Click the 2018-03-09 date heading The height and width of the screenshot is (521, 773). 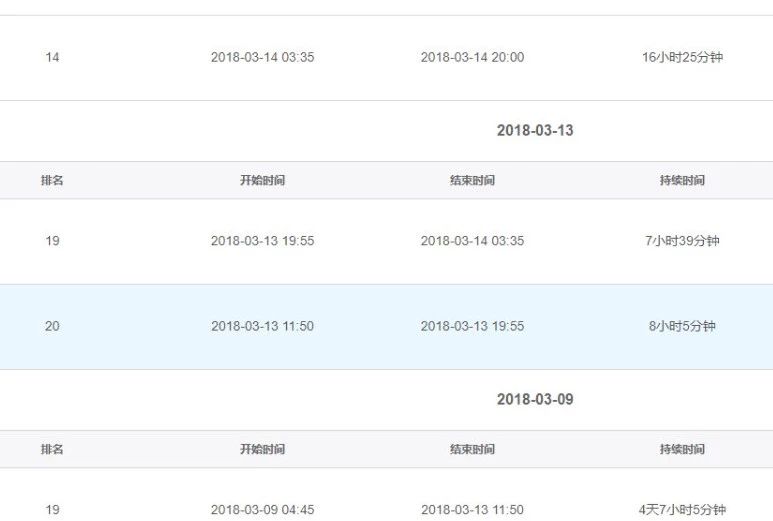535,400
